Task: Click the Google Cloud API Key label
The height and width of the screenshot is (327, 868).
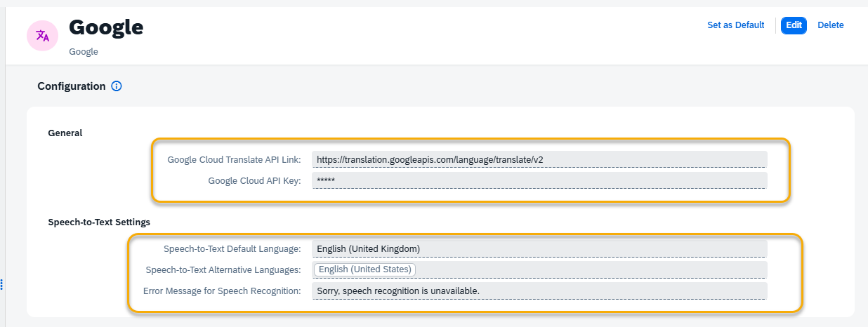Action: click(254, 180)
